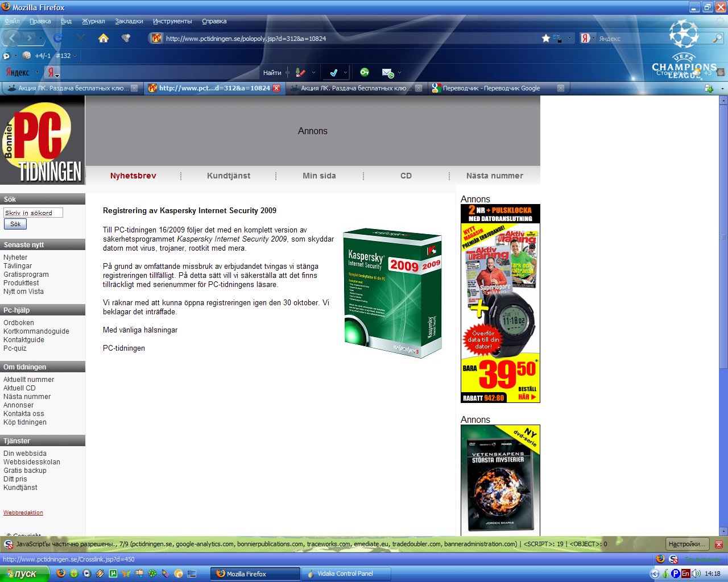Open the Инструменты menu
Screen dimensions: 728x582
coord(172,21)
